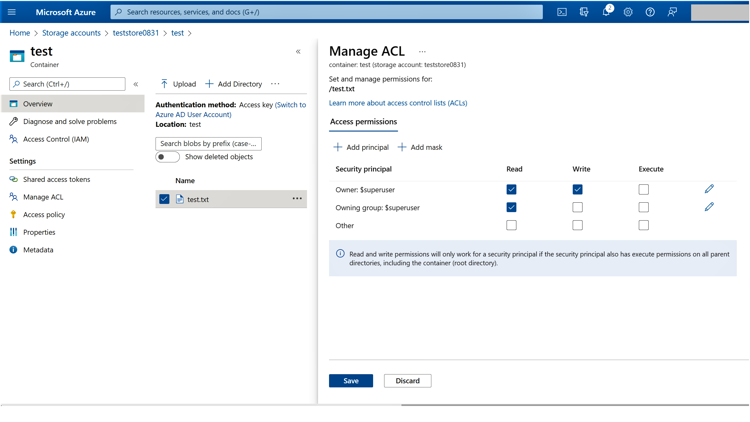The image size is (750, 422).
Task: Toggle Show deleted objects switch
Action: 167,157
